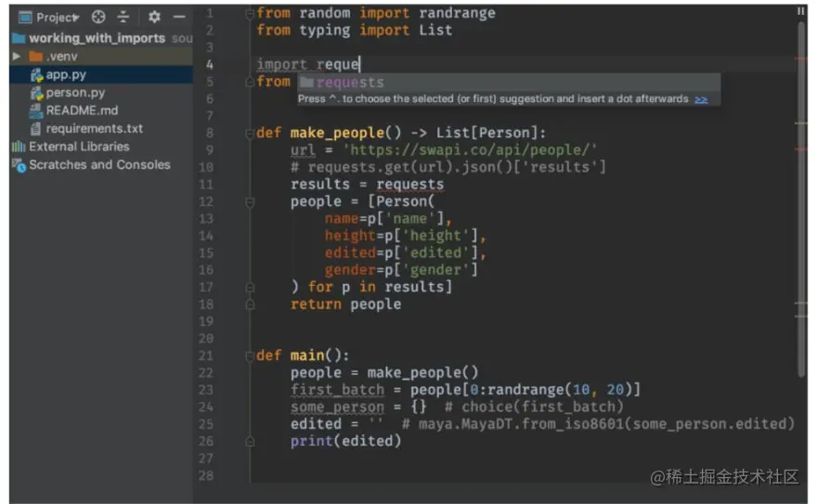Collapse the list comprehension fold at line 12
The image size is (817, 504).
250,202
